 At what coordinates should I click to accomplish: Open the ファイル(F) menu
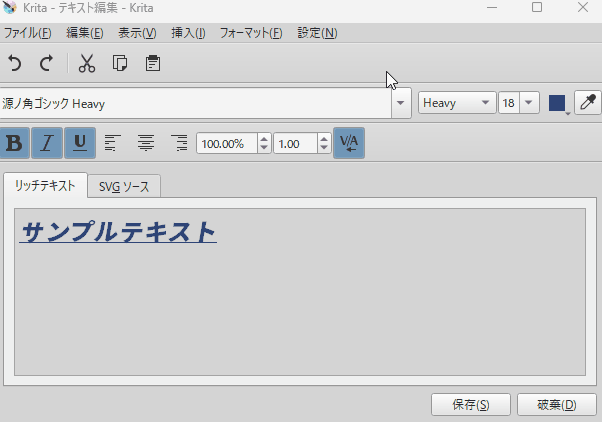point(28,33)
